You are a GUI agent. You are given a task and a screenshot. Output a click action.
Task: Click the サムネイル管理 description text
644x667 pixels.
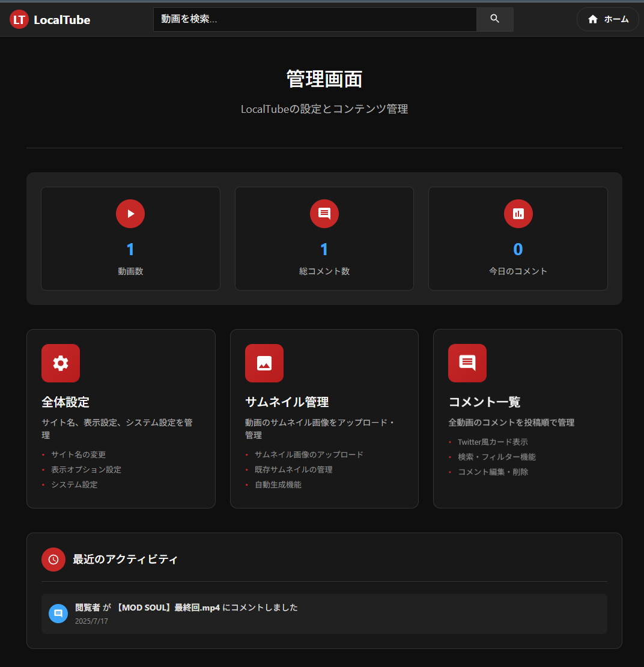[320, 429]
